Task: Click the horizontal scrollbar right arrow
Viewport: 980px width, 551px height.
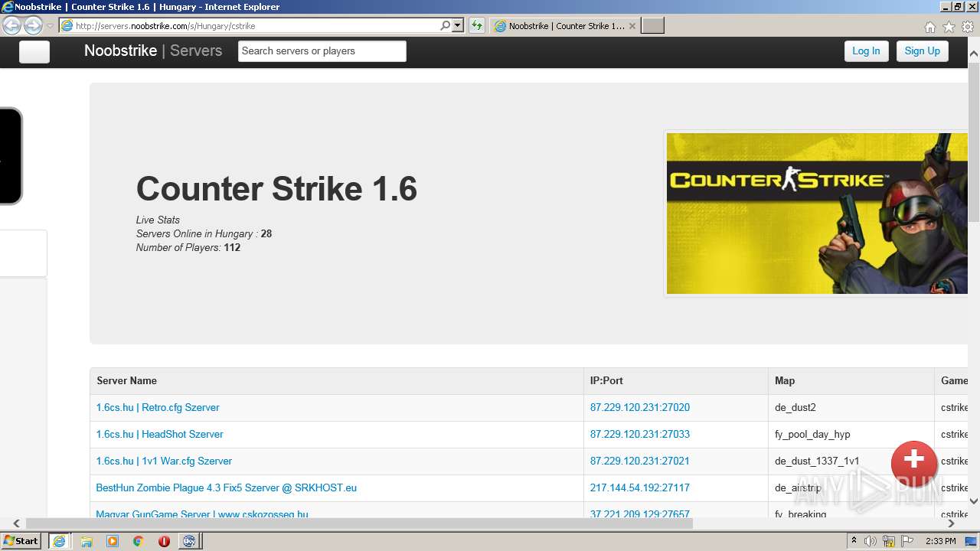Action: point(952,523)
